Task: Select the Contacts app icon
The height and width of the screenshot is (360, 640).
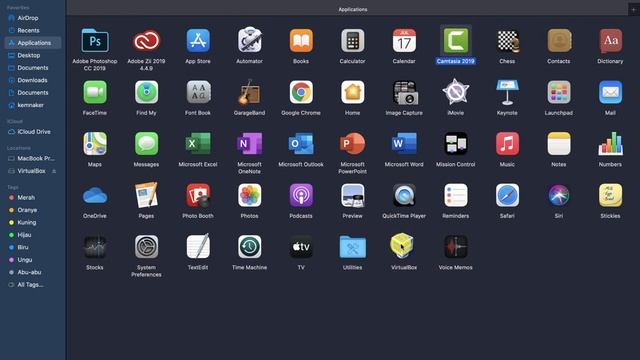Action: point(559,40)
